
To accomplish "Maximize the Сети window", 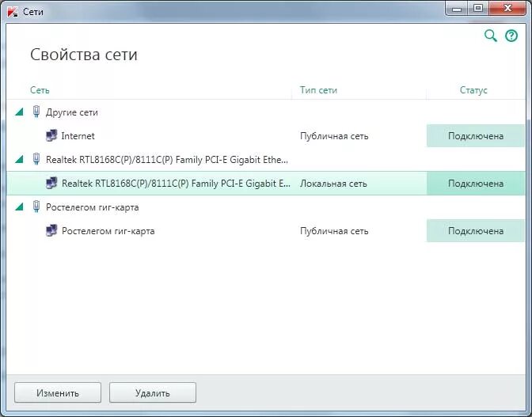I will coord(478,8).
